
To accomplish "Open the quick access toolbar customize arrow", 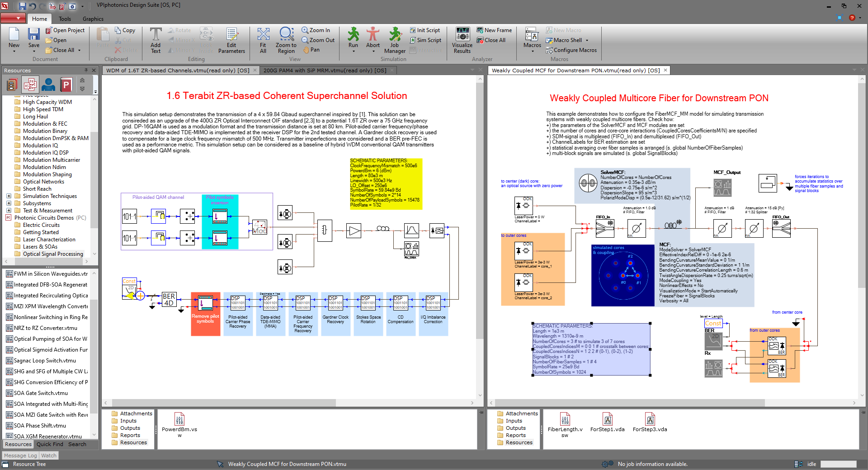I will tap(82, 6).
